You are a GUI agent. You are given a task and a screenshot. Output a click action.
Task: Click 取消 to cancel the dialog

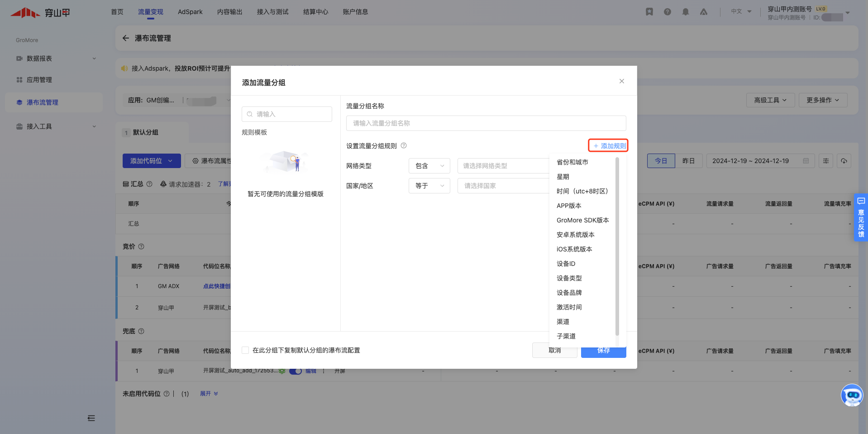[555, 350]
